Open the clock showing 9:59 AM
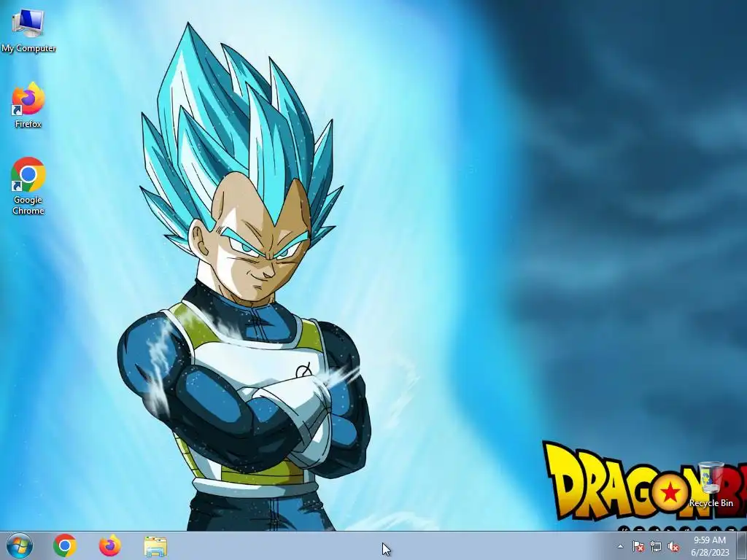This screenshot has width=747, height=560. coord(710,545)
